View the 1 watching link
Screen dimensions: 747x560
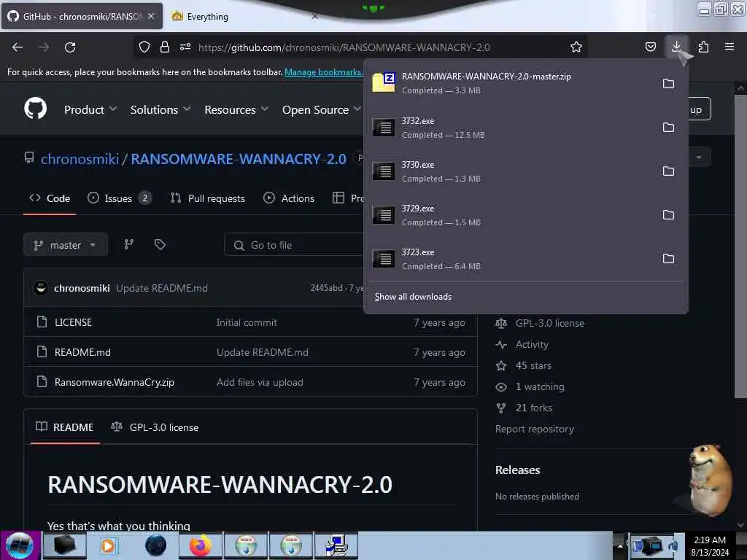click(x=540, y=386)
